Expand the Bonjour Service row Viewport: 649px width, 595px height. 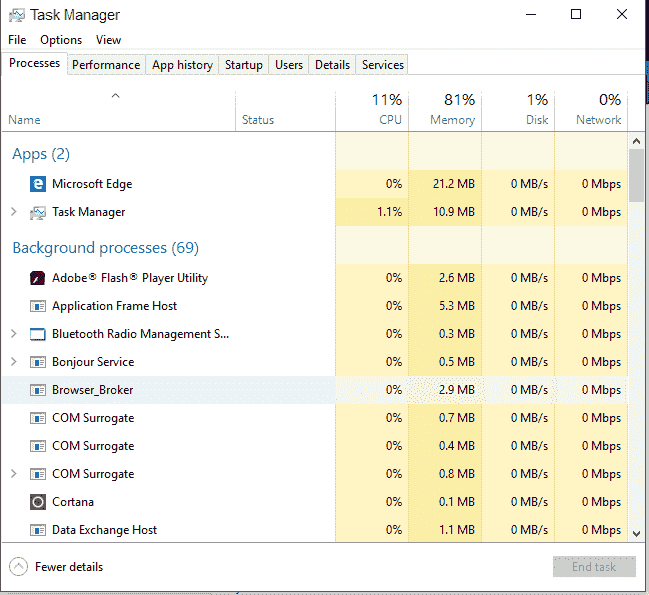[x=14, y=362]
